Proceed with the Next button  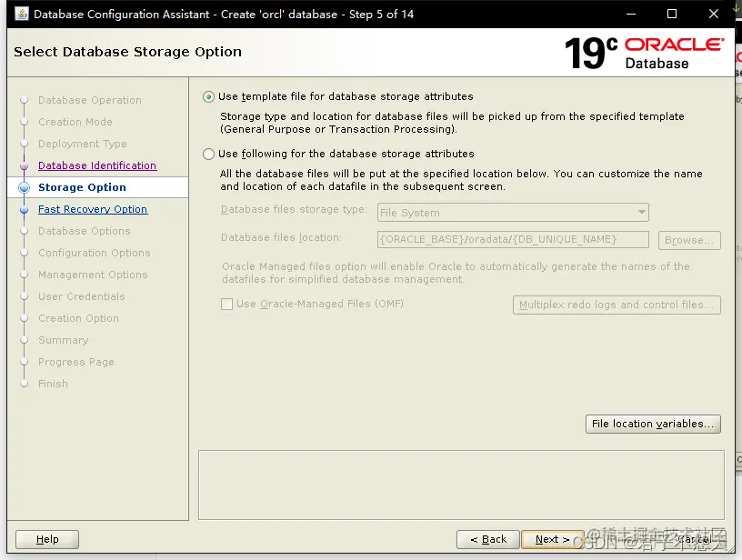[552, 539]
